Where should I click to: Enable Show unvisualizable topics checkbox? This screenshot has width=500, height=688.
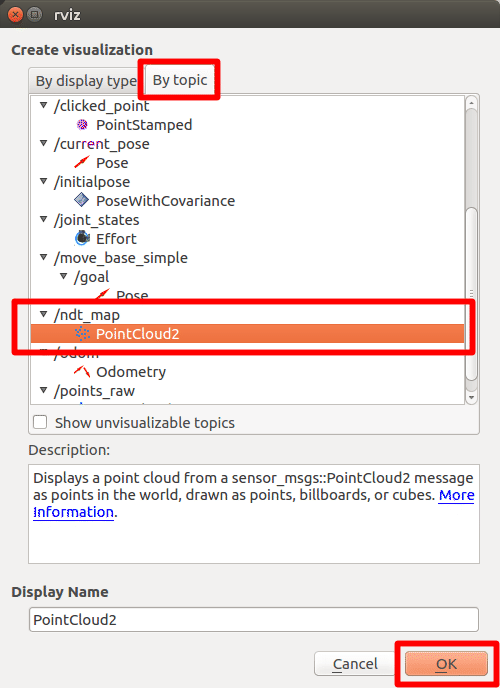click(x=40, y=423)
